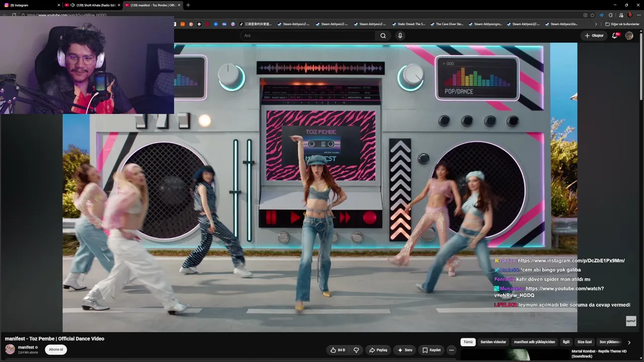
Task: Close the Shoft Alhala tab
Action: pos(119,5)
